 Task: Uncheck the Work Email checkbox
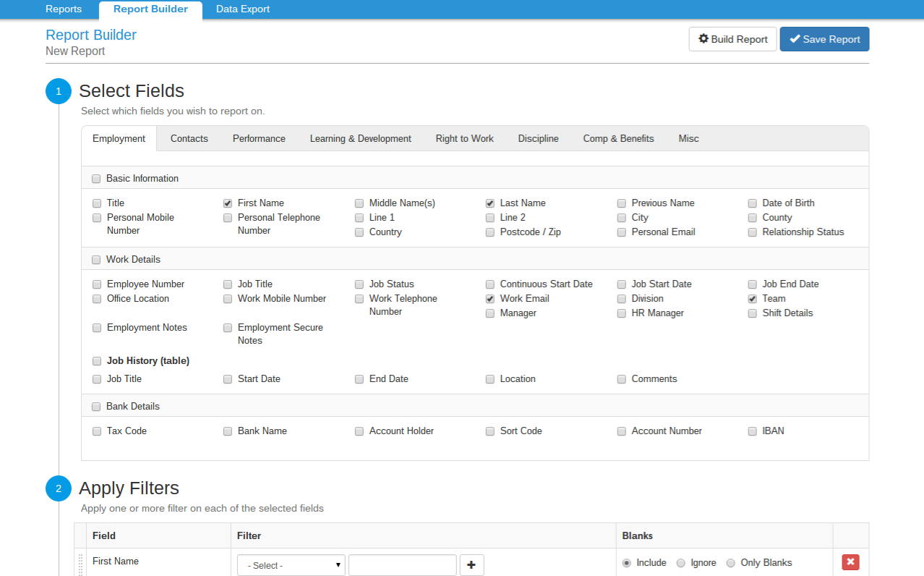pyautogui.click(x=490, y=299)
